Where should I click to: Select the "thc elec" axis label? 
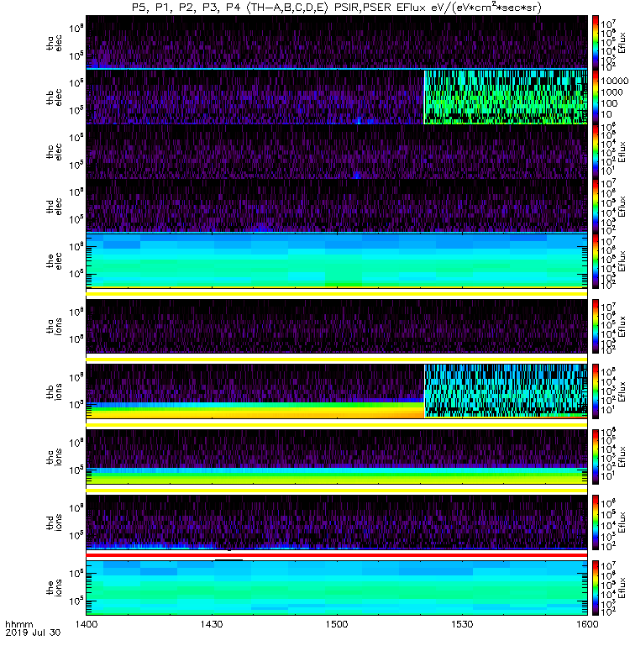(x=54, y=152)
